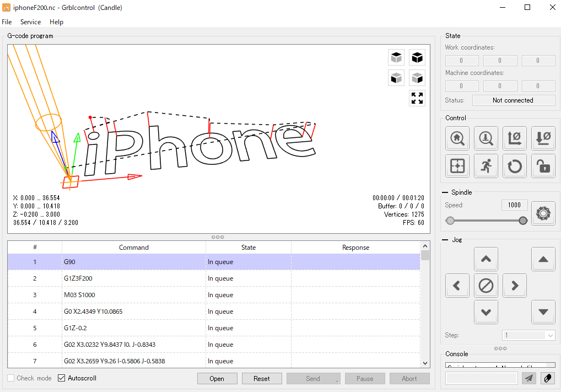
Task: Click the spindle speed slider right handle
Action: coord(523,221)
